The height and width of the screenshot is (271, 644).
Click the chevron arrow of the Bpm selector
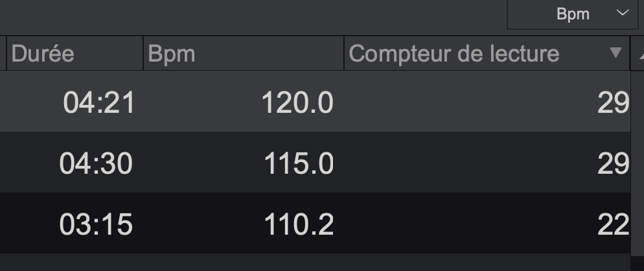point(623,14)
